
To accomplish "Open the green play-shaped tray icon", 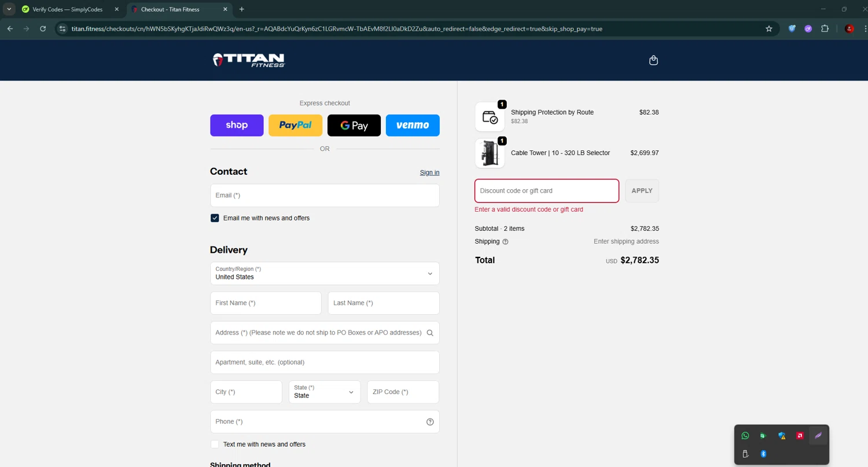I will coord(763,436).
